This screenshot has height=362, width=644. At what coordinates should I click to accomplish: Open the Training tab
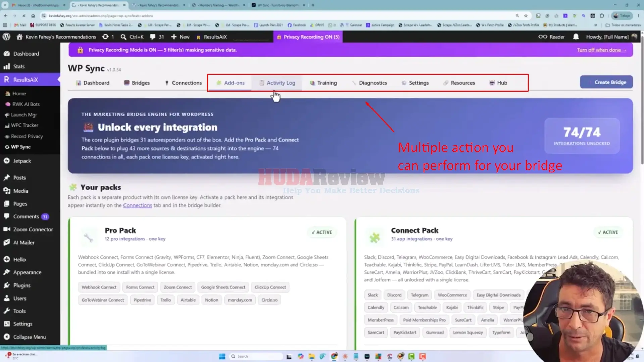click(323, 83)
